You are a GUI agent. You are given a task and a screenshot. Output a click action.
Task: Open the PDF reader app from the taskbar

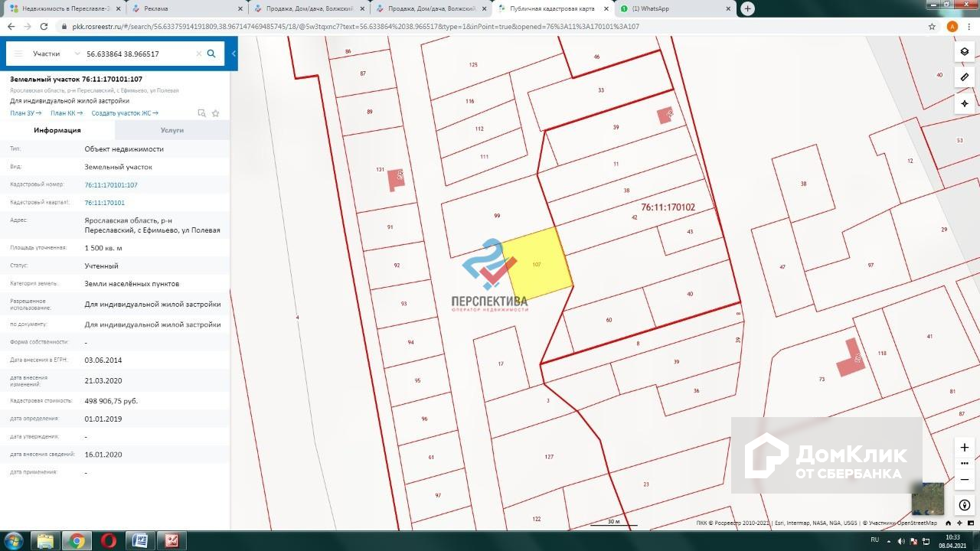tap(172, 541)
